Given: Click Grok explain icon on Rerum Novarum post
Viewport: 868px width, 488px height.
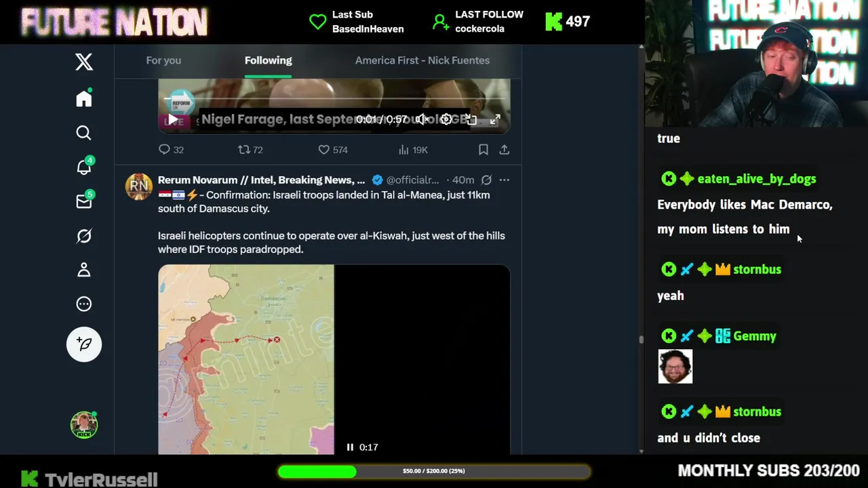Looking at the screenshot, I should point(486,180).
